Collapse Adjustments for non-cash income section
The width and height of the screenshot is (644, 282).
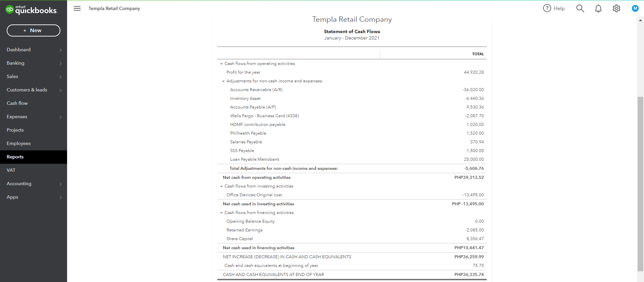point(223,81)
